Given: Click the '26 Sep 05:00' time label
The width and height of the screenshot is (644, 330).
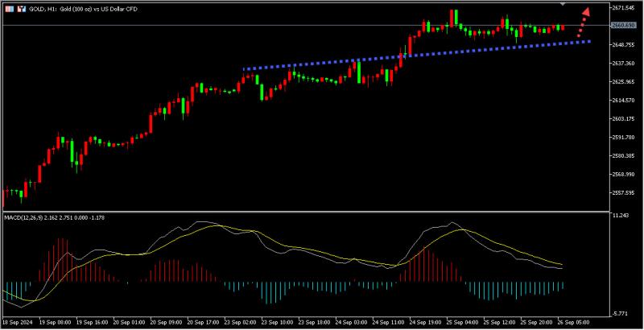Looking at the screenshot, I should (574, 322).
